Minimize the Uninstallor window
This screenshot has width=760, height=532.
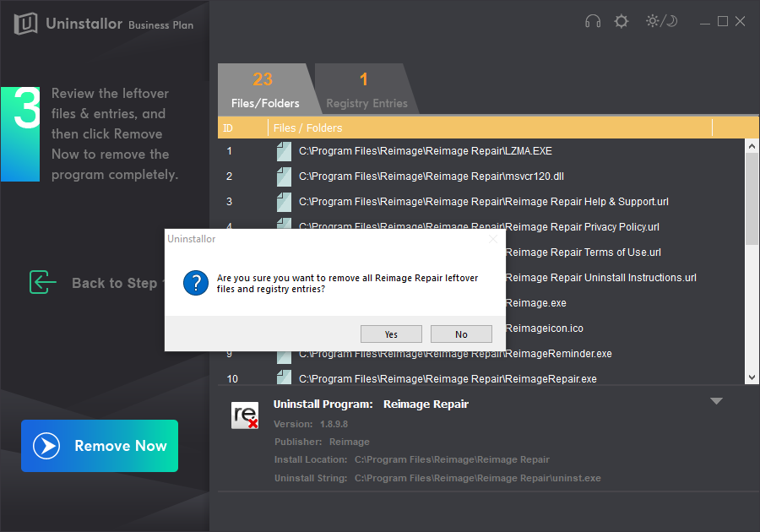(x=705, y=22)
